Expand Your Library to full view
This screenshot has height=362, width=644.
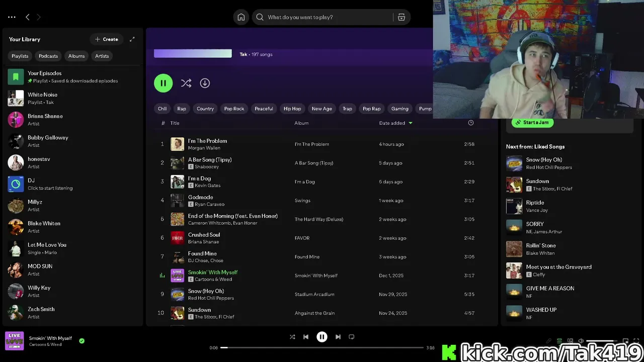click(132, 39)
